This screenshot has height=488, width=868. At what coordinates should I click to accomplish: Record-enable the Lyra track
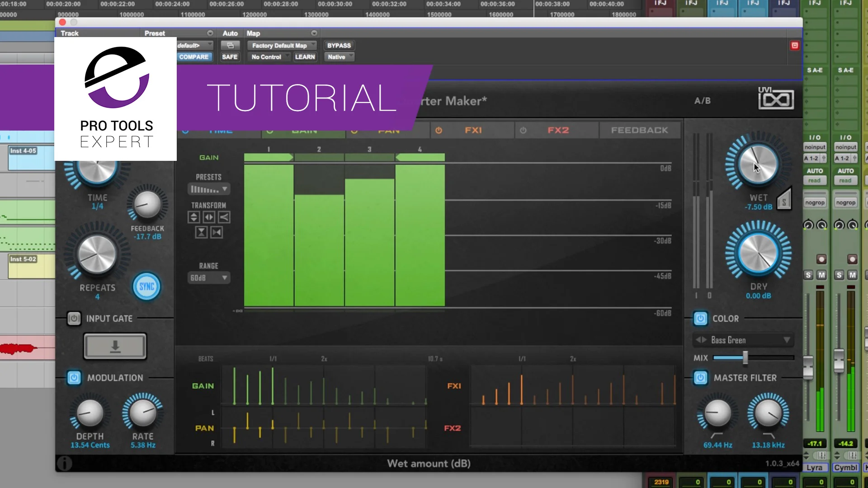(822, 259)
